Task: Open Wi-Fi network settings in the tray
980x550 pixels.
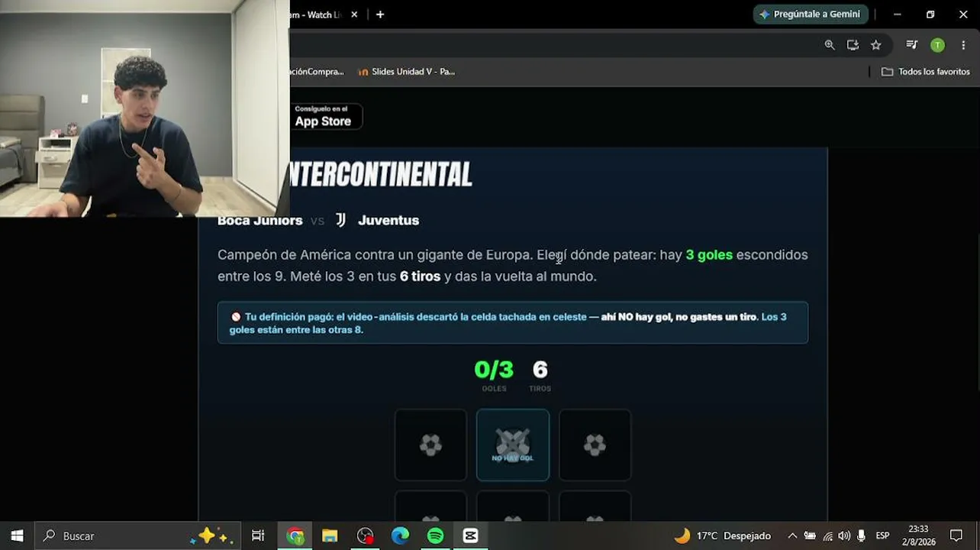Action: [827, 536]
